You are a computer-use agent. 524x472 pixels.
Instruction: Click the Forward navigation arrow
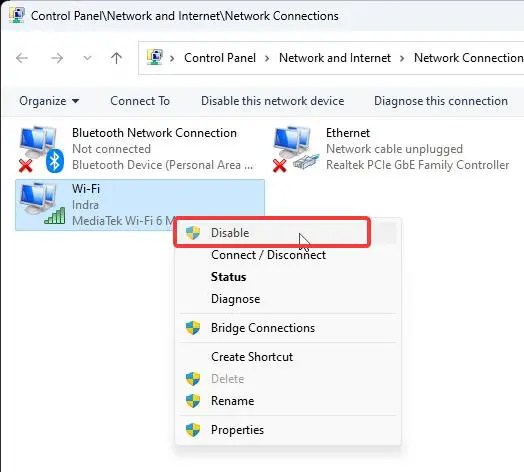point(57,58)
